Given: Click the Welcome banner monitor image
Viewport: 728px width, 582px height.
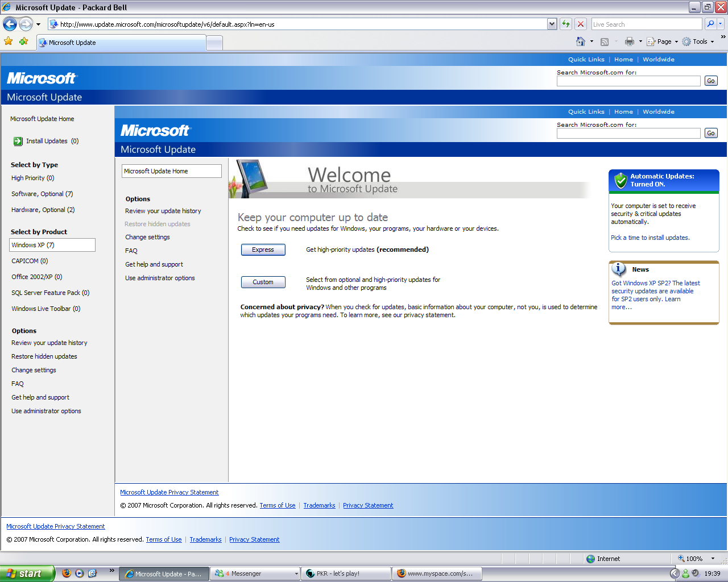Looking at the screenshot, I should point(249,178).
